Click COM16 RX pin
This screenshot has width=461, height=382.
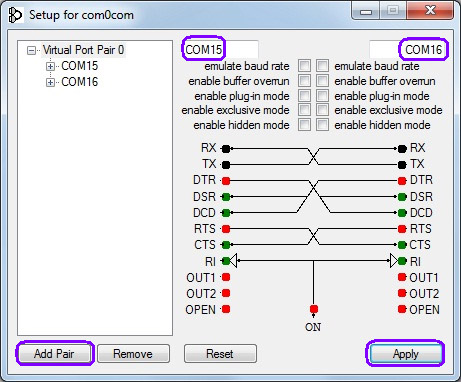click(x=402, y=149)
